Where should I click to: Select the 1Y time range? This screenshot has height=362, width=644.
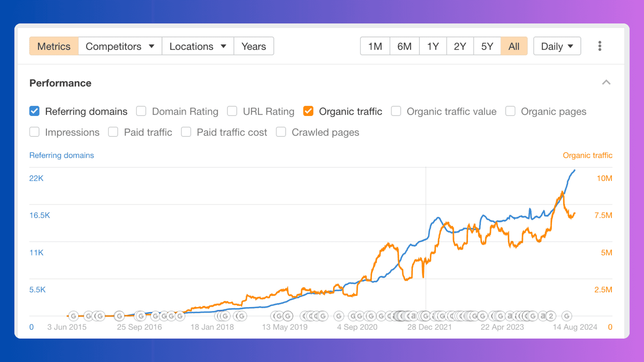[433, 46]
